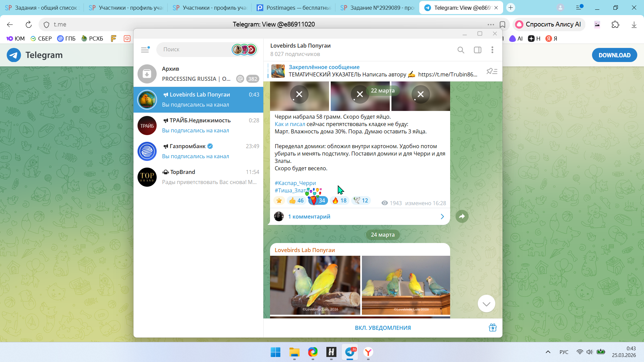Screen dimensions: 644x362
Task: Click the share forward arrow beside the post
Action: (462, 217)
